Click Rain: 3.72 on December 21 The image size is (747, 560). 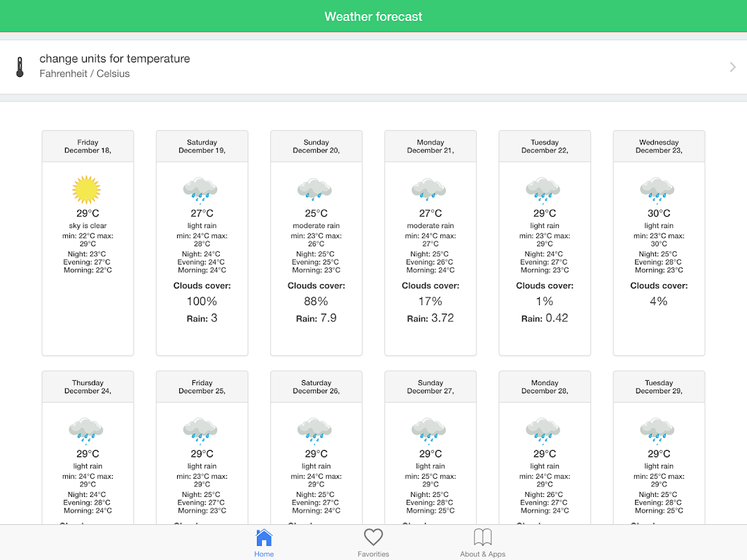[431, 318]
